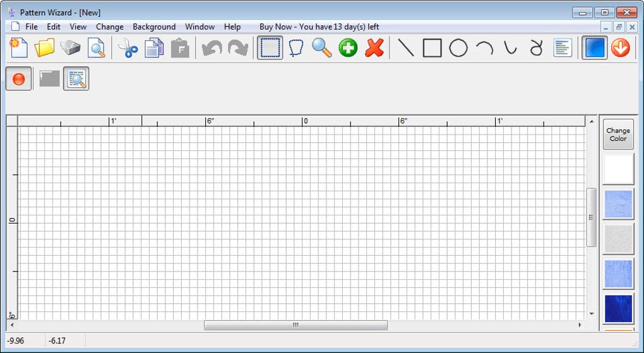The image size is (644, 353).
Task: Restore the inner document window
Action: pos(619,28)
